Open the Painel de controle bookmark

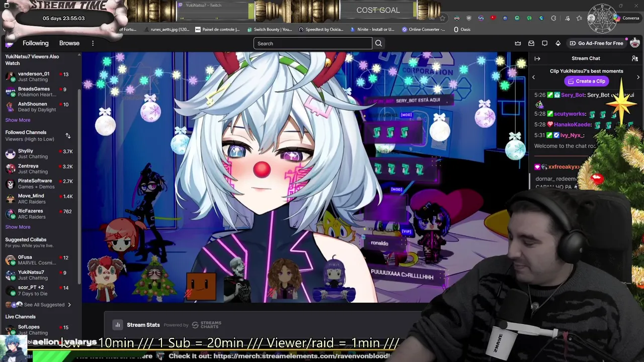[x=217, y=29]
